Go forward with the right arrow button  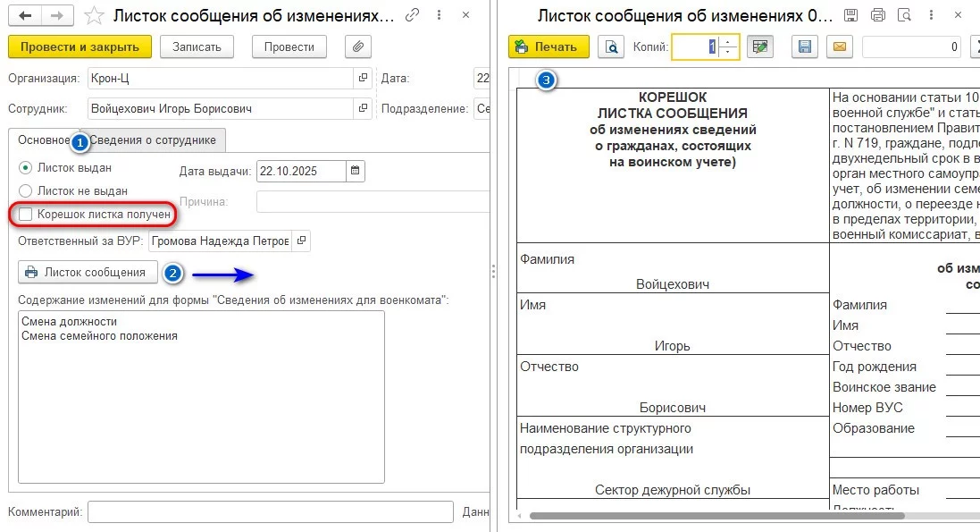coord(57,16)
